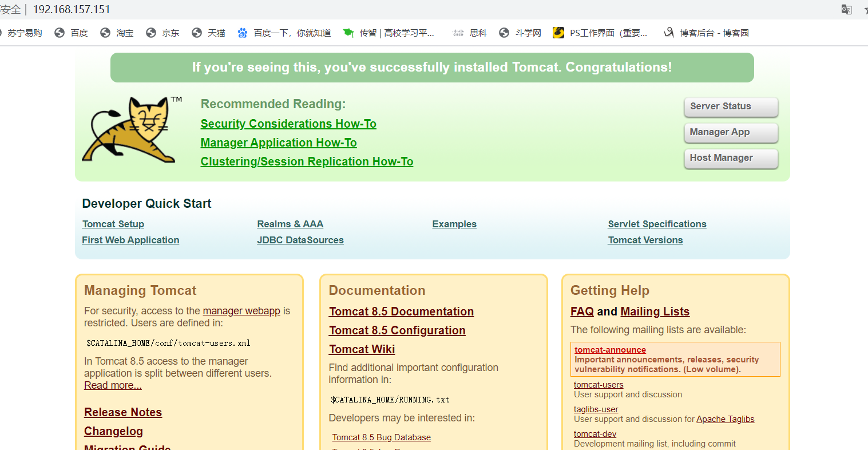
Task: Click the globe icon beside 百度 bookmark
Action: [x=60, y=33]
